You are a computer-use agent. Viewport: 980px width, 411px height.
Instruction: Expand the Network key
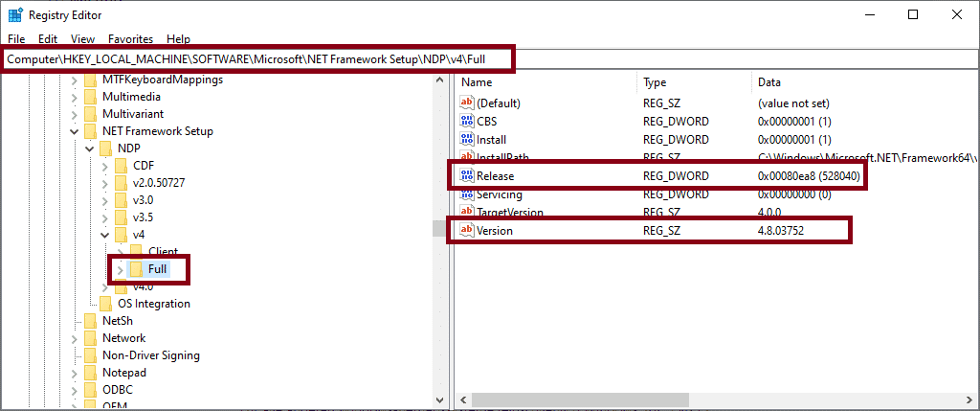[75, 338]
